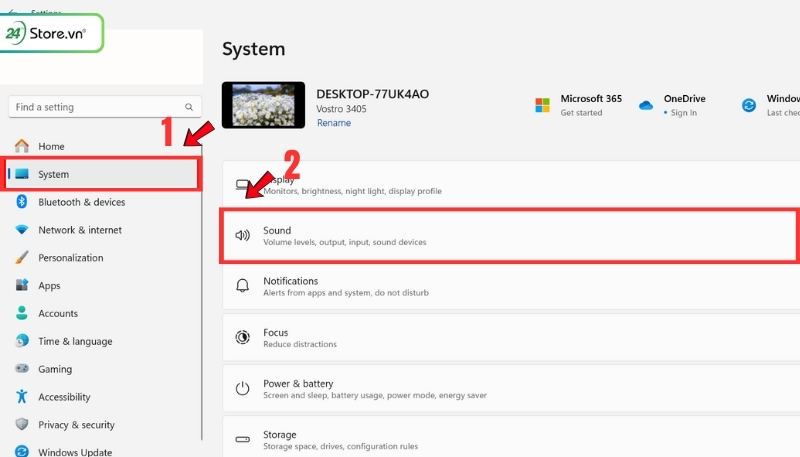
Task: Click the Vostro 3405 model text
Action: 341,109
